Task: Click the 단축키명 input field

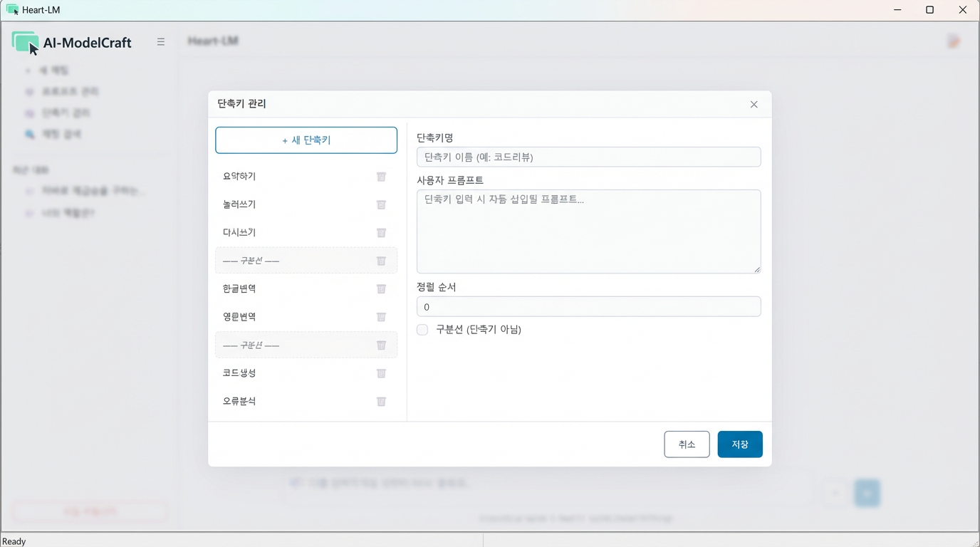Action: pos(588,157)
